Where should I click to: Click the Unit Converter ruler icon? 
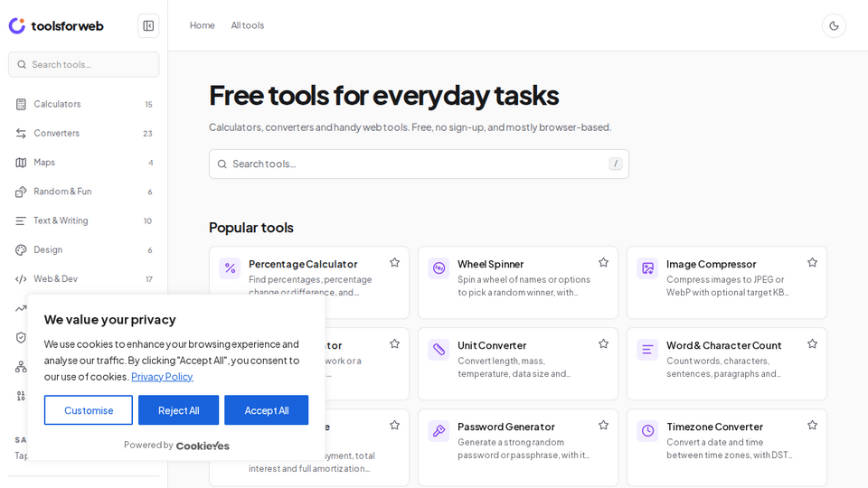click(x=439, y=350)
